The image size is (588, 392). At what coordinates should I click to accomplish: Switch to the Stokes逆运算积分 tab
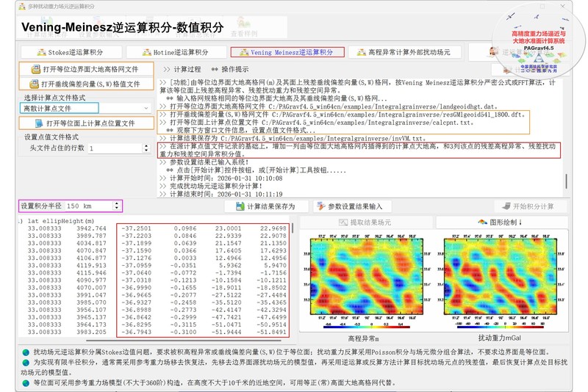[71, 52]
